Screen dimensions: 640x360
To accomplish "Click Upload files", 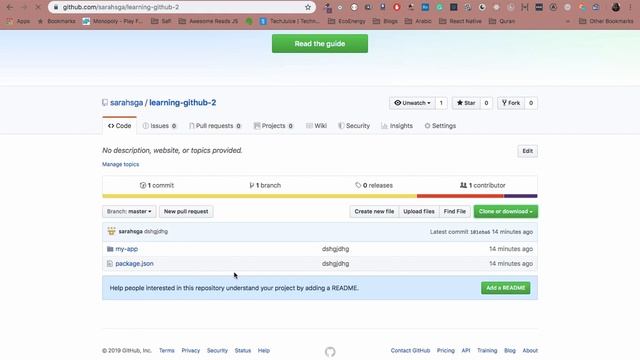I will pyautogui.click(x=419, y=211).
